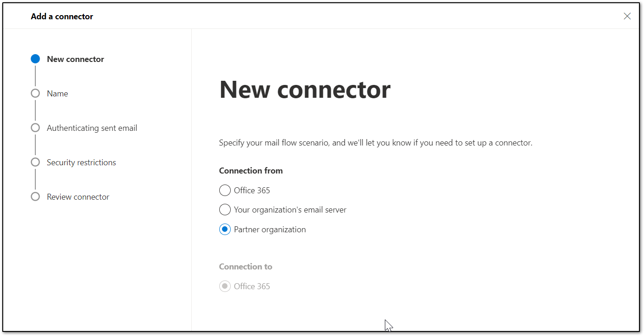Close the Add a connector dialog
Viewport: 644px width, 336px height.
click(627, 16)
